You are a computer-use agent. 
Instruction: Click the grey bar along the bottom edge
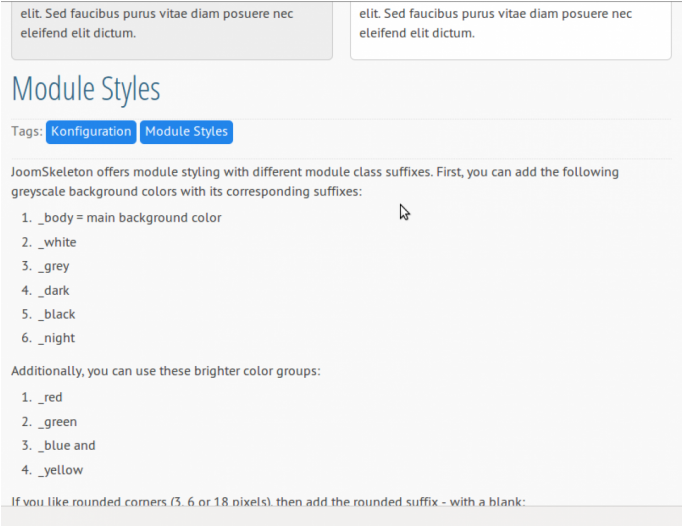(x=340, y=518)
